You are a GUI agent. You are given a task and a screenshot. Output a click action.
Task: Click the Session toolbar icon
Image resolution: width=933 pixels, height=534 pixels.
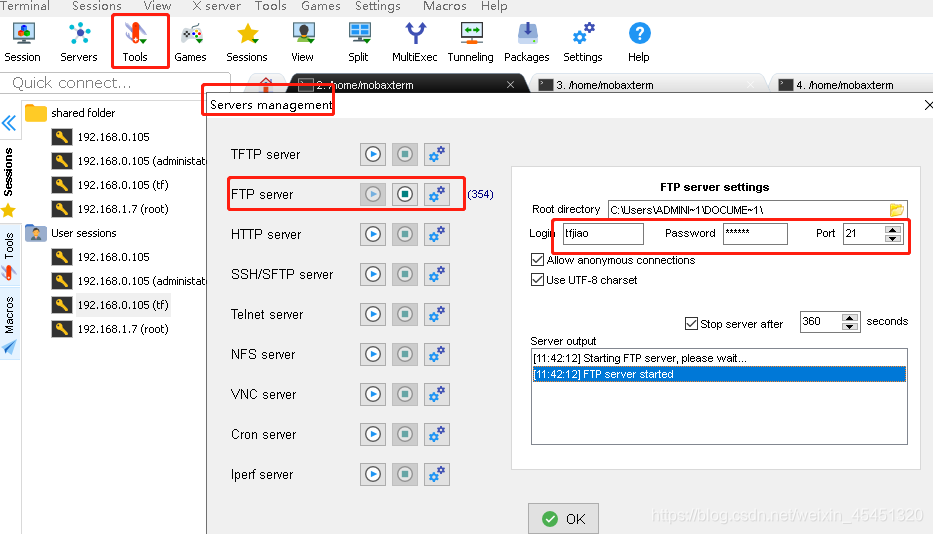point(23,42)
